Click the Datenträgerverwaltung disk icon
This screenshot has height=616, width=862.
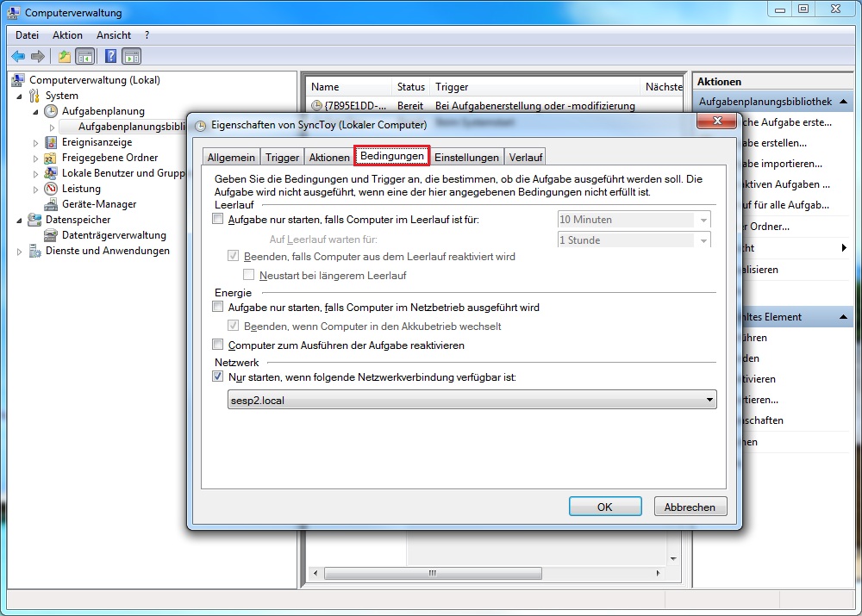click(x=51, y=235)
